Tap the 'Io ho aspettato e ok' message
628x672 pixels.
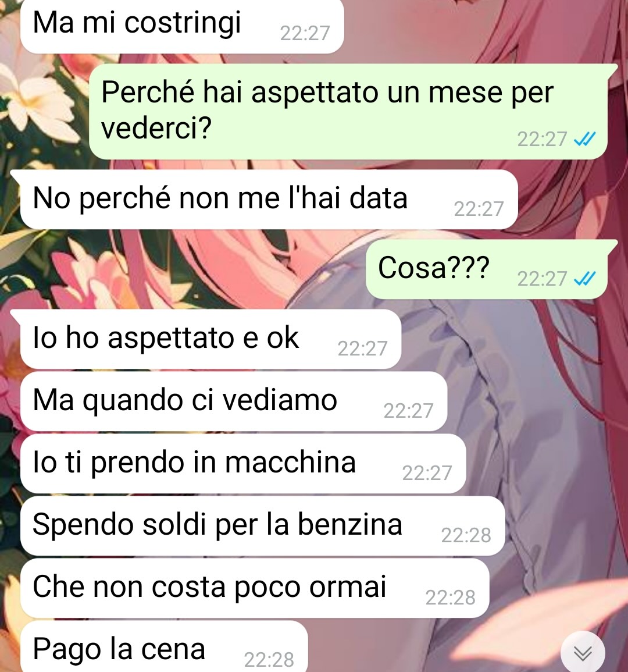coord(210,339)
